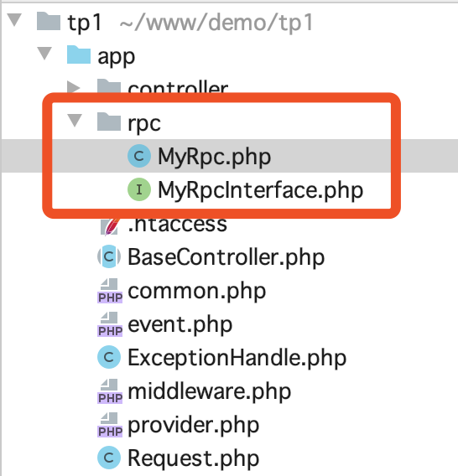Click the class icon of ExceptionHandle.php
458x476 pixels.
[109, 357]
